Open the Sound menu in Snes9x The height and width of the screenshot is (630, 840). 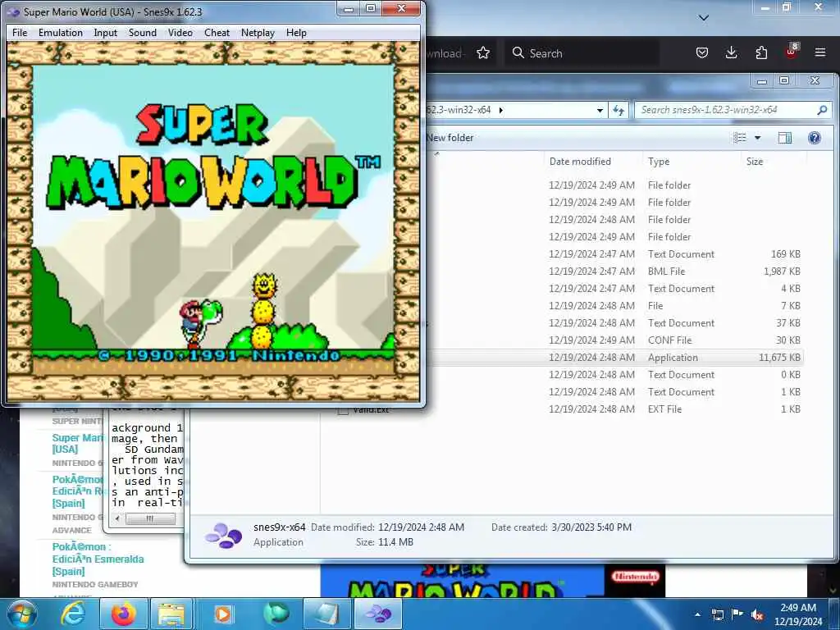(x=143, y=33)
